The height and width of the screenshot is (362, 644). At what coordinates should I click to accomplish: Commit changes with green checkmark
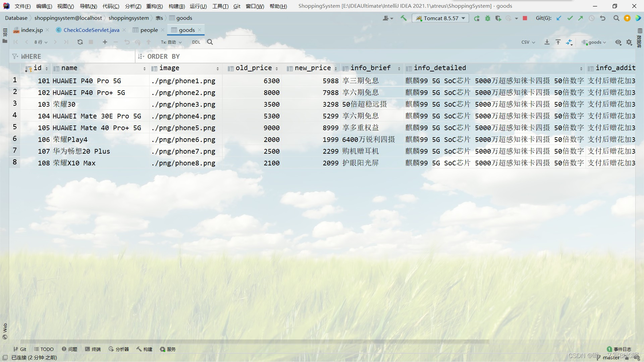pyautogui.click(x=570, y=18)
